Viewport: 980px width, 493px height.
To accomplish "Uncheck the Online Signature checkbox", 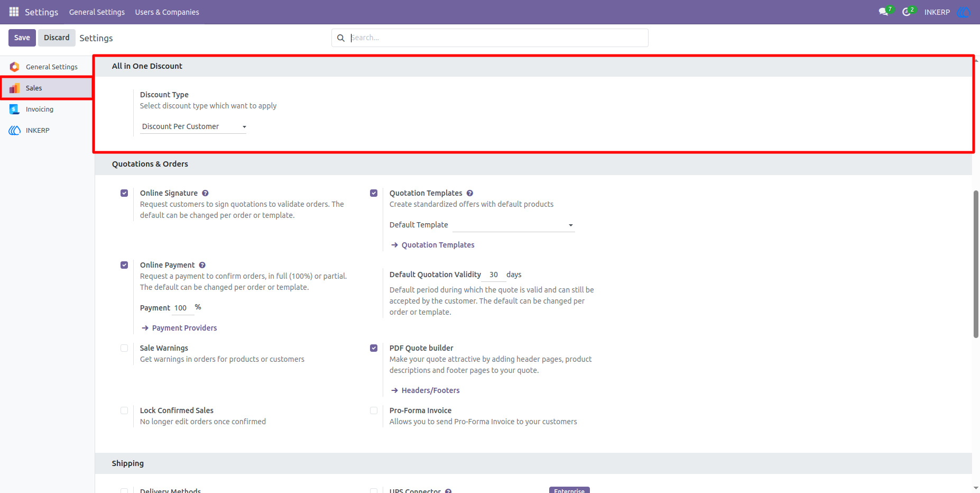I will tap(124, 193).
